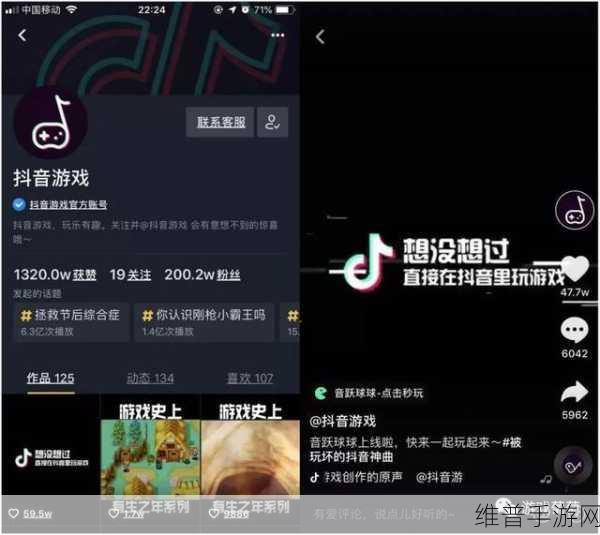Tap the Wi-Fi icon in status bar
The height and width of the screenshot is (535, 600).
pos(72,9)
